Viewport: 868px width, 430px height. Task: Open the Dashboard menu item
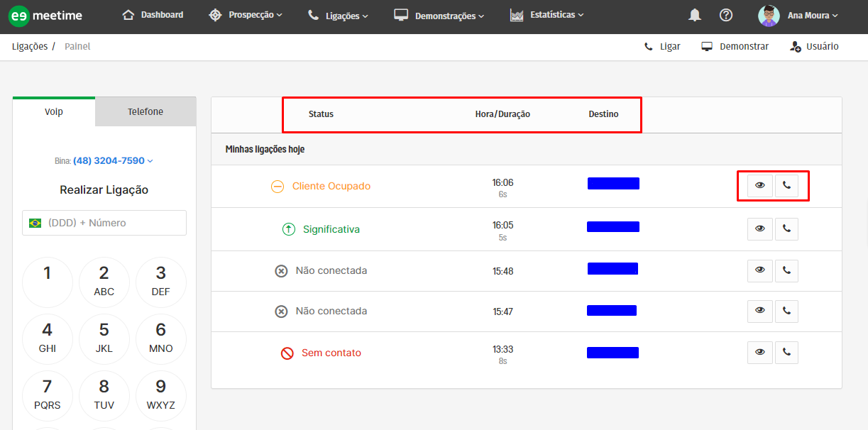point(153,15)
